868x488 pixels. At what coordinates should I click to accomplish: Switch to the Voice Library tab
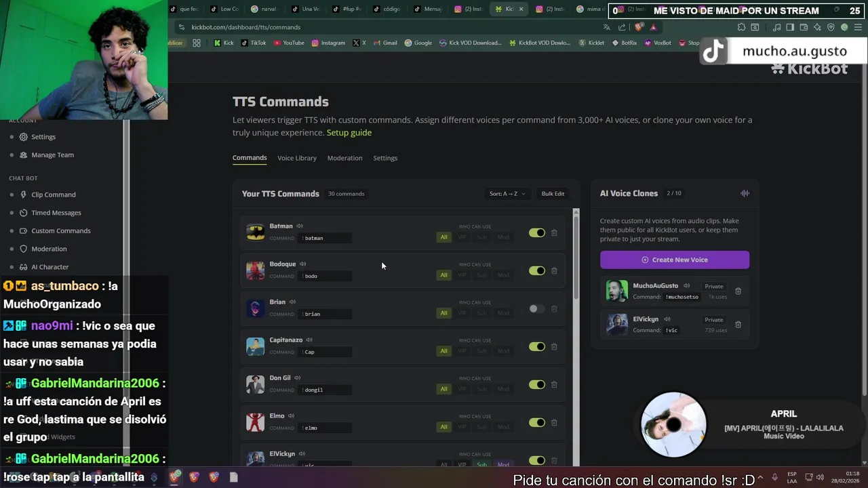click(297, 158)
